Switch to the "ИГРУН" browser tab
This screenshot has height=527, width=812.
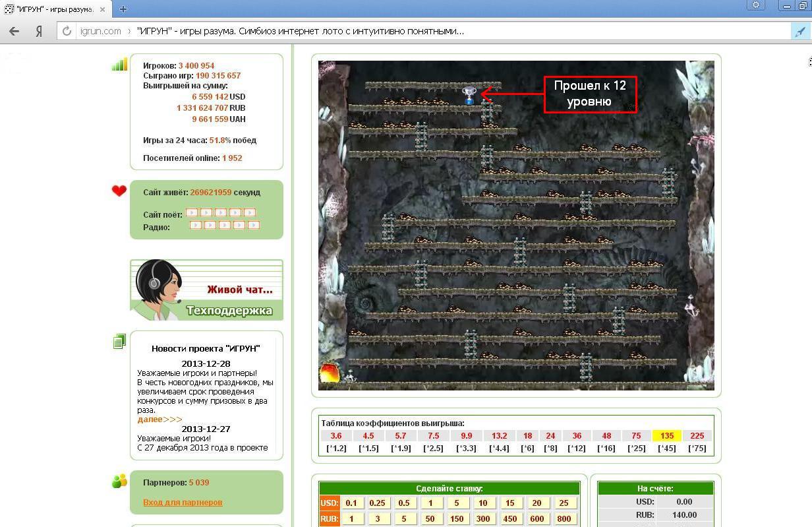49,9
